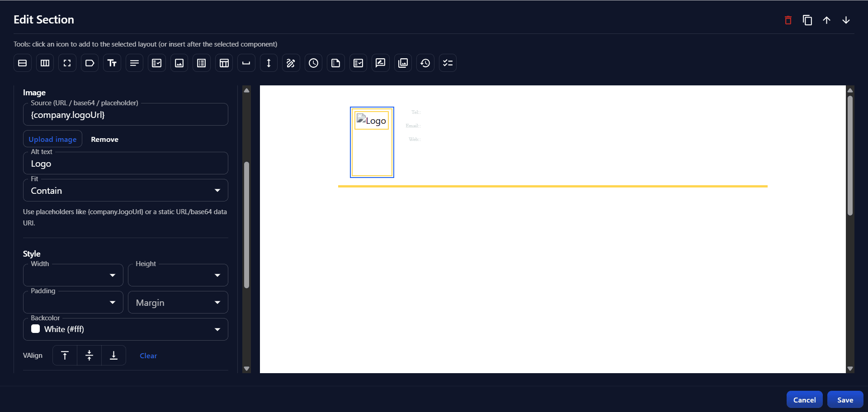
Task: Delete the section with the red trash icon
Action: click(x=788, y=20)
